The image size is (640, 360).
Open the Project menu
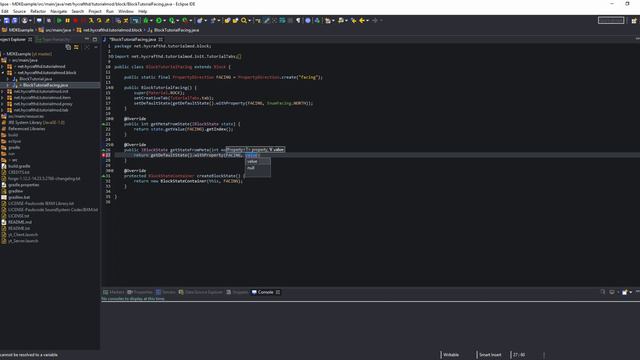[x=95, y=11]
